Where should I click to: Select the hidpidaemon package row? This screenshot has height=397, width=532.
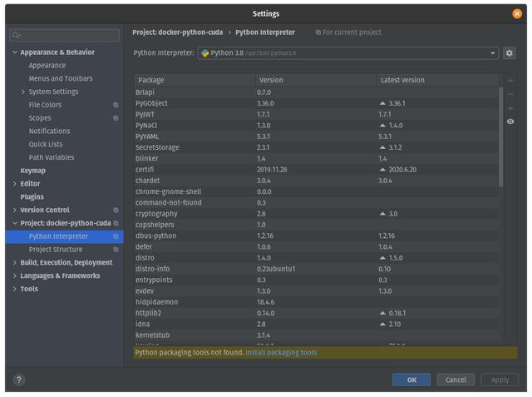(316, 302)
